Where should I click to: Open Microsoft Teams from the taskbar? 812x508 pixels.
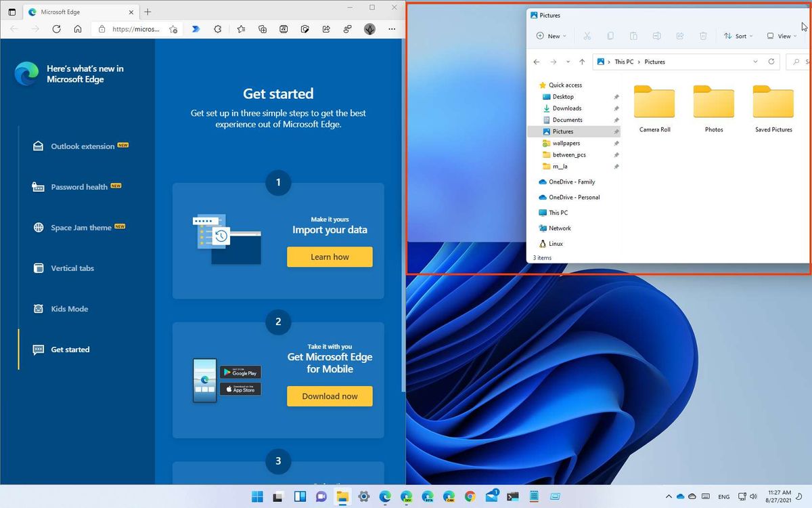pyautogui.click(x=321, y=496)
